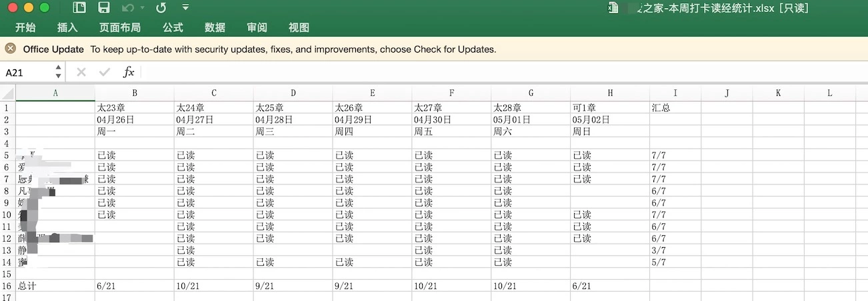The height and width of the screenshot is (301, 868).
Task: Open the 视图 tab
Action: [x=299, y=27]
